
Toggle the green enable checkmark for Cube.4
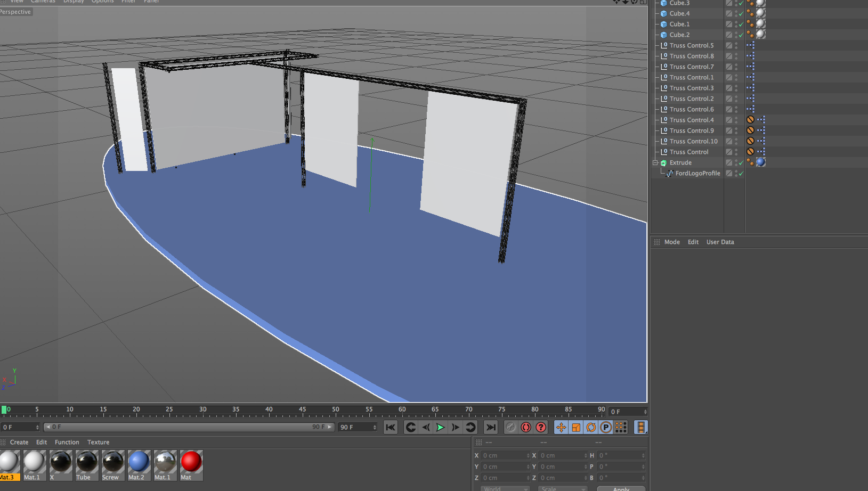pyautogui.click(x=741, y=14)
